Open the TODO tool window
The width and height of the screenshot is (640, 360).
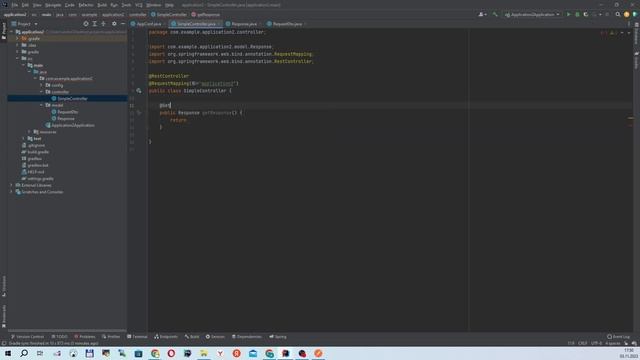(60, 337)
